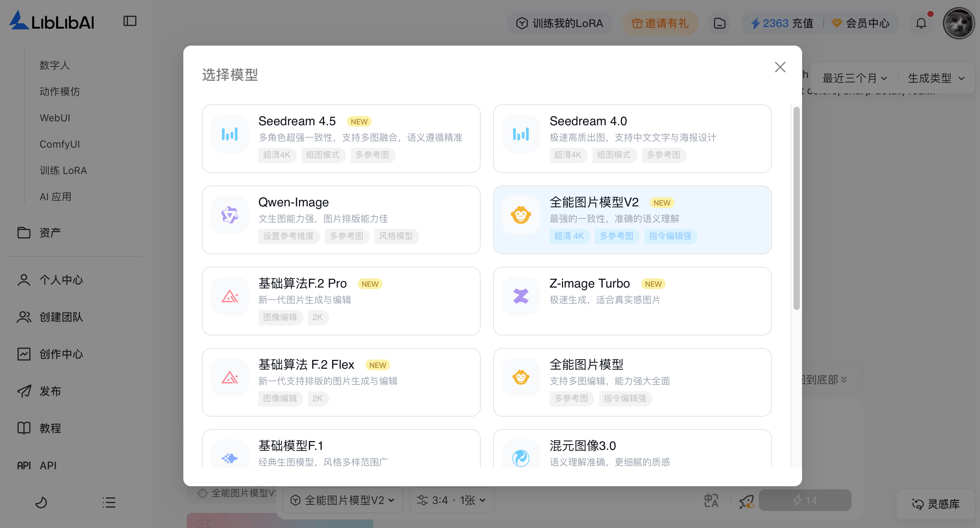Click the rocket boost icon
Viewport: 980px width, 528px height.
746,501
